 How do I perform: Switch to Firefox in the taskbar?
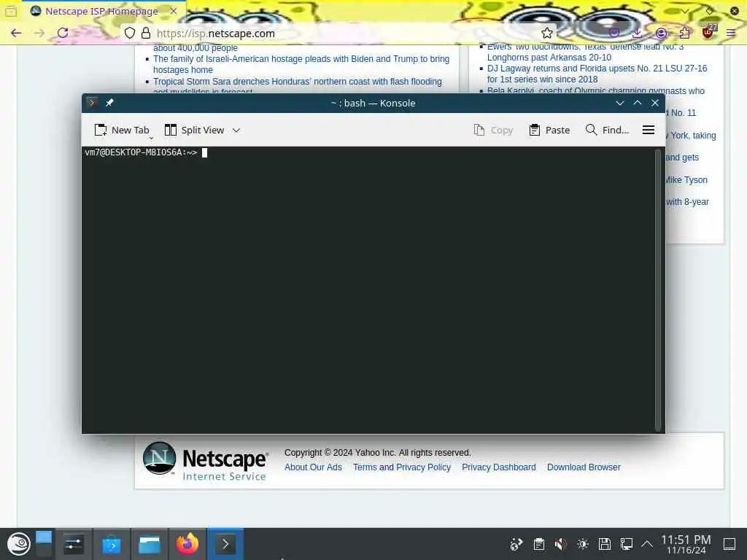click(x=187, y=544)
